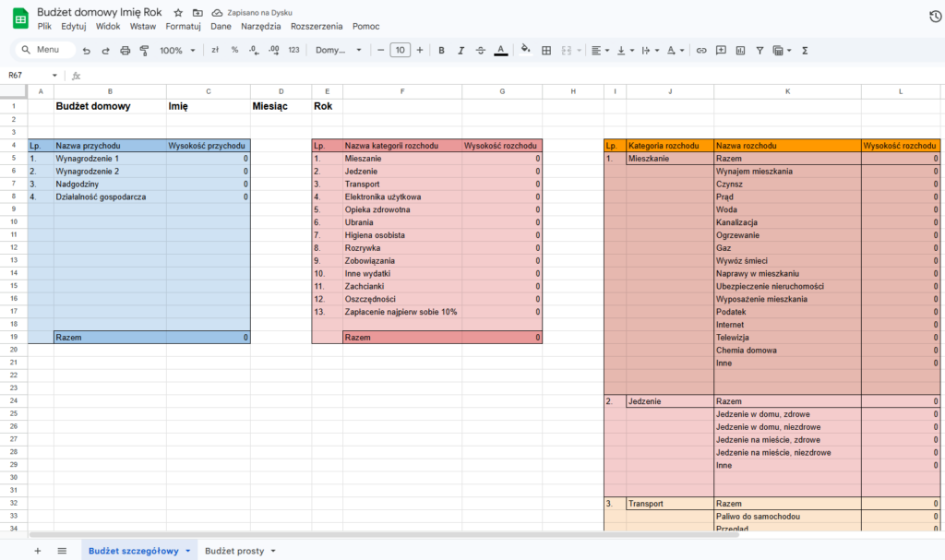Open the 100% zoom dropdown
The width and height of the screenshot is (945, 560).
pyautogui.click(x=177, y=51)
